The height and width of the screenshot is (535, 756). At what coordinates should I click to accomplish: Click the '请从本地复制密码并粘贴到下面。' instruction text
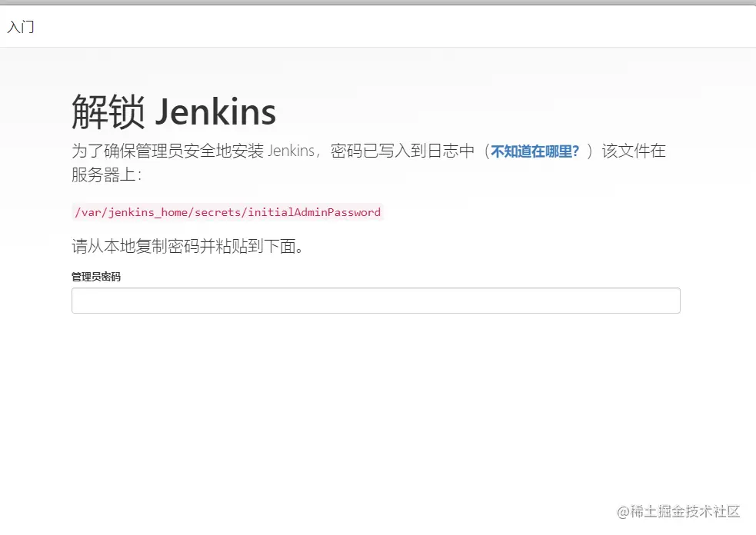[188, 246]
